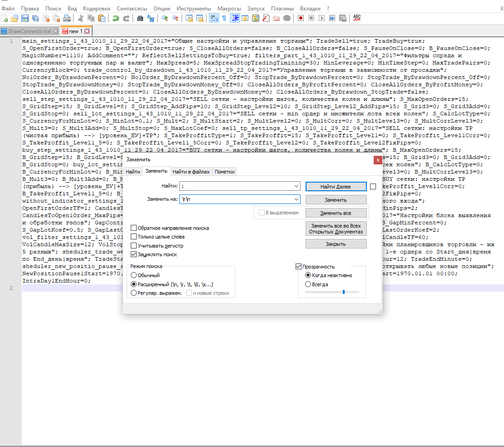The image size is (504, 447).
Task: Run macro multiple times icon
Action: (332, 18)
